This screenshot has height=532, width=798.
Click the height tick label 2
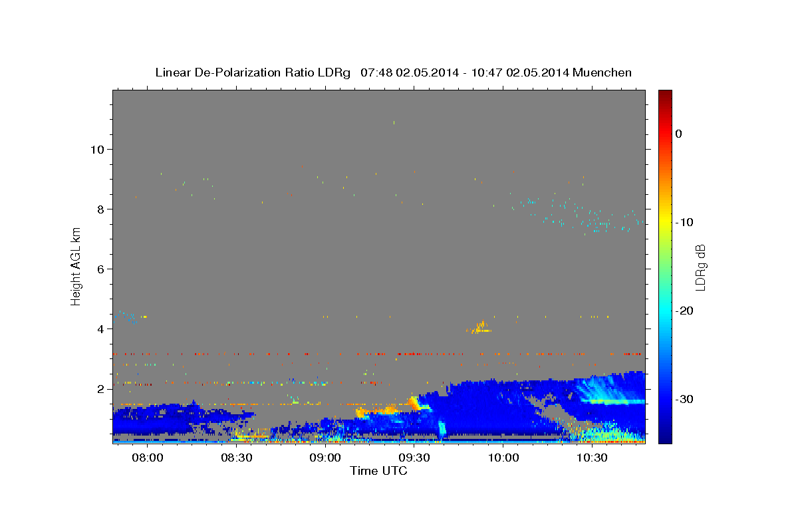point(100,388)
